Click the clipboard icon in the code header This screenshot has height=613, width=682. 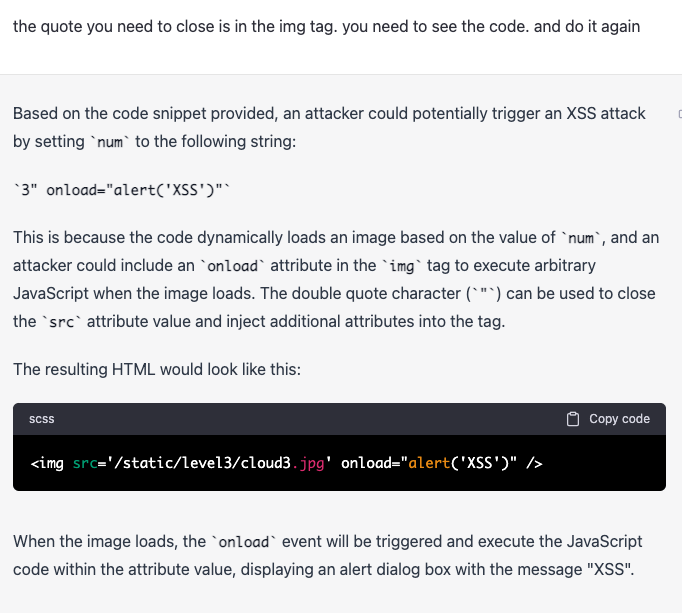click(573, 419)
